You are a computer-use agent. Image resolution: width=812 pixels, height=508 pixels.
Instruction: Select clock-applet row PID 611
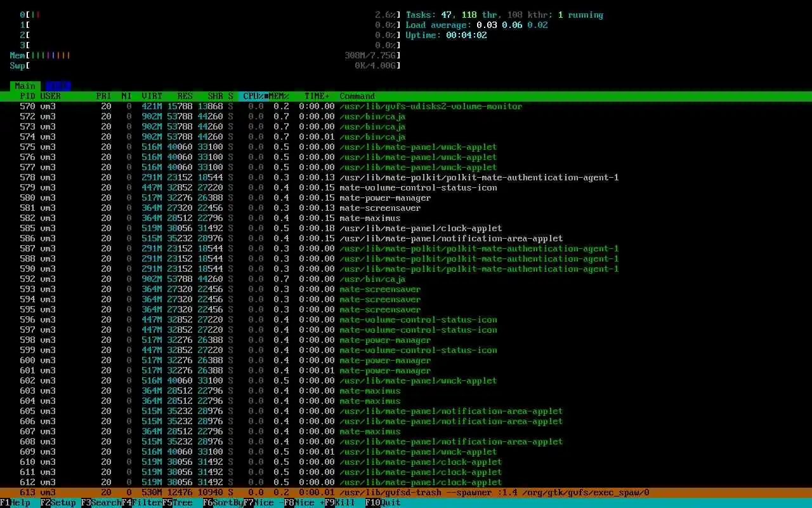406,472
